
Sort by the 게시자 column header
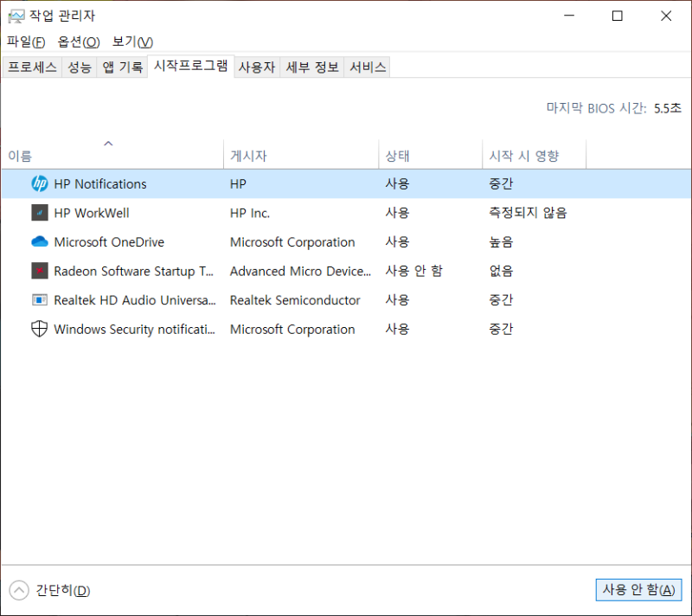tap(301, 155)
